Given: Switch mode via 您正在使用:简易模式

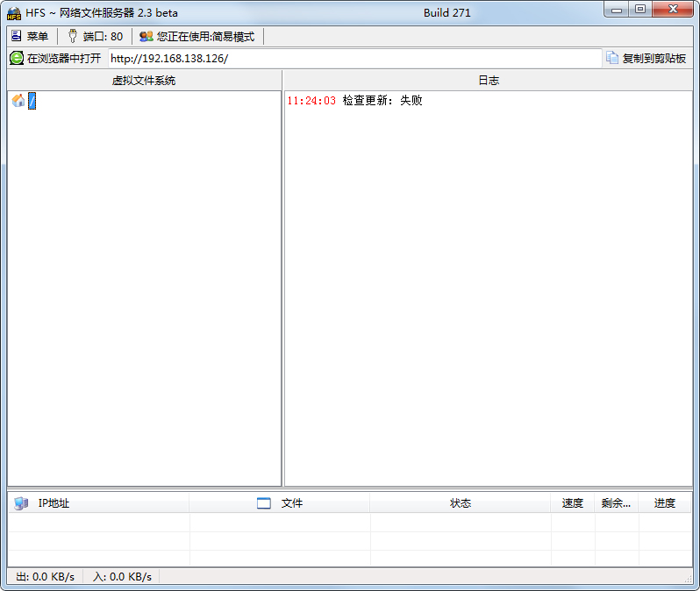Looking at the screenshot, I should [x=197, y=36].
